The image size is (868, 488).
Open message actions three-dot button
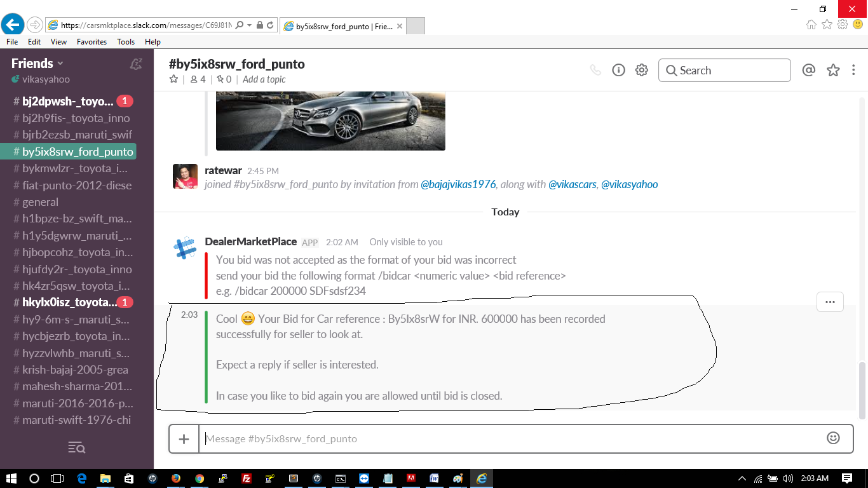(830, 302)
